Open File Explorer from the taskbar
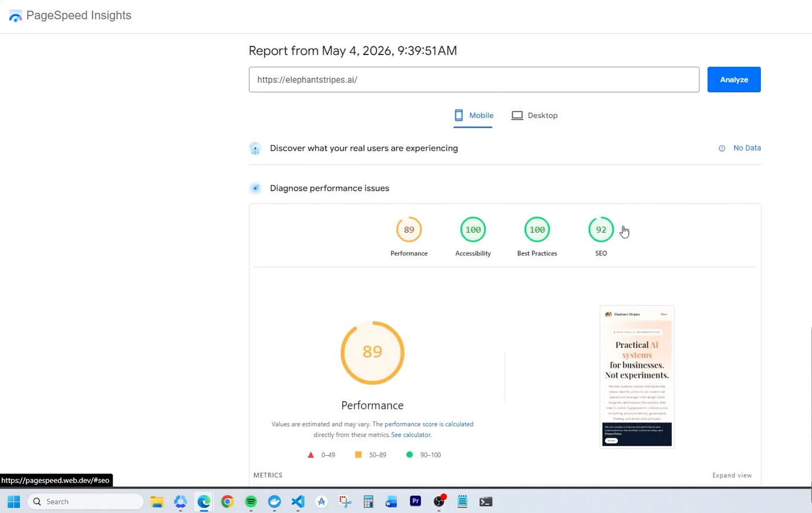This screenshot has width=812, height=513. [x=157, y=501]
